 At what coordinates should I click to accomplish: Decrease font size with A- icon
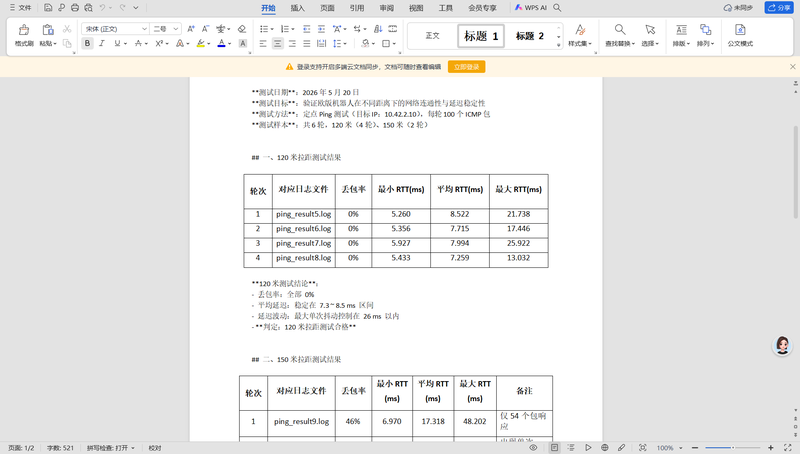[205, 29]
